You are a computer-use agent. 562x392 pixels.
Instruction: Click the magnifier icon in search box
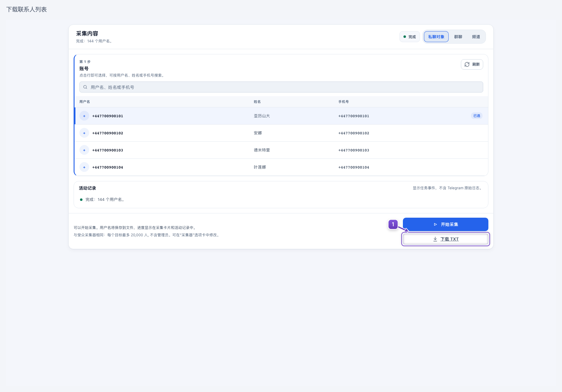point(85,87)
